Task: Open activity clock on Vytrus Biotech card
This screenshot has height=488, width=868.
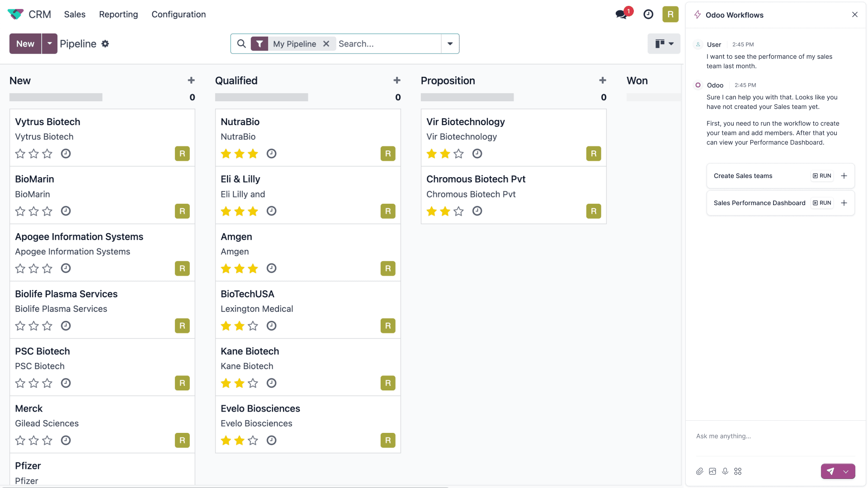Action: click(66, 154)
